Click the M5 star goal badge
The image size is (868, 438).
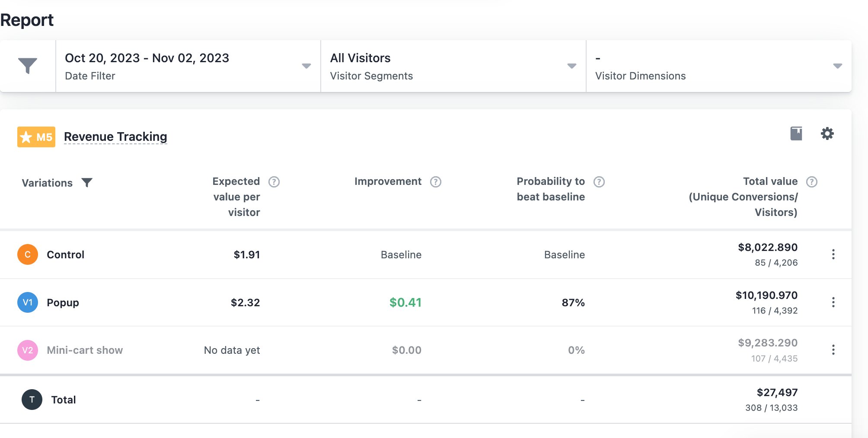pos(36,137)
